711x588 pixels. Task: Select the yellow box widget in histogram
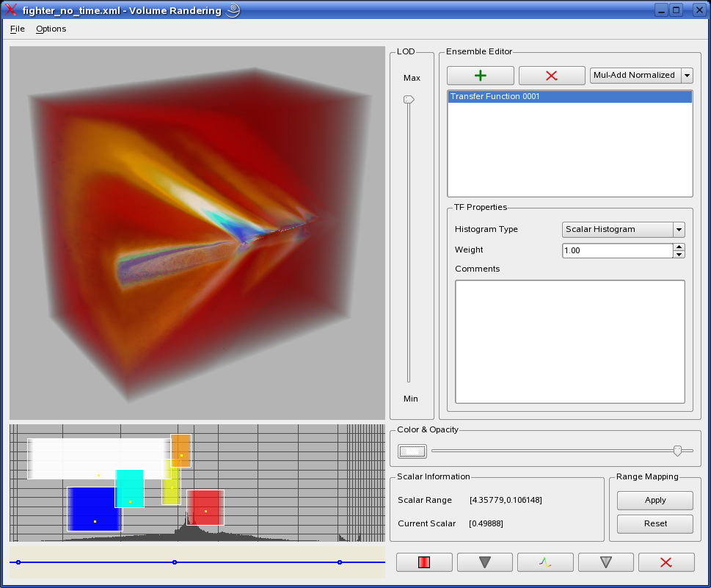172,487
